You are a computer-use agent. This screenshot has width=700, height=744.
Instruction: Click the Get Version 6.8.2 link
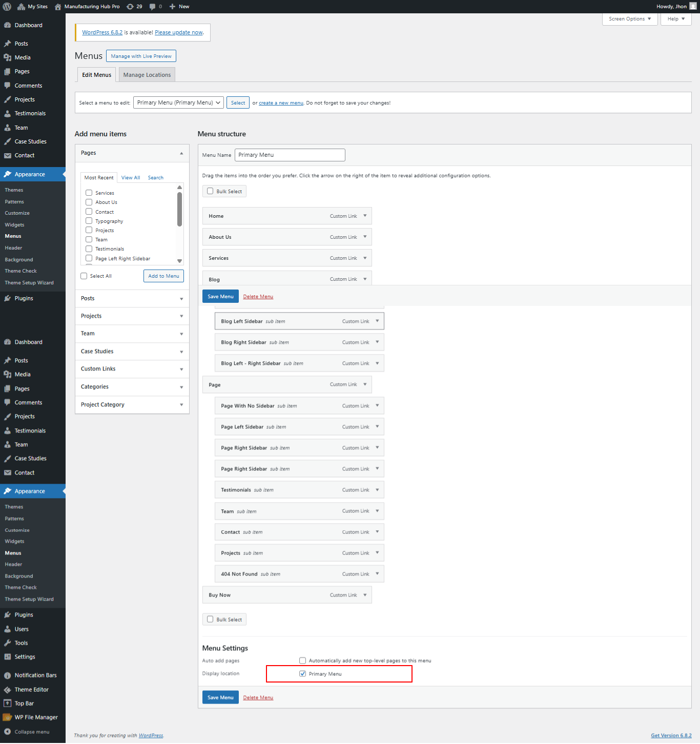click(x=671, y=736)
